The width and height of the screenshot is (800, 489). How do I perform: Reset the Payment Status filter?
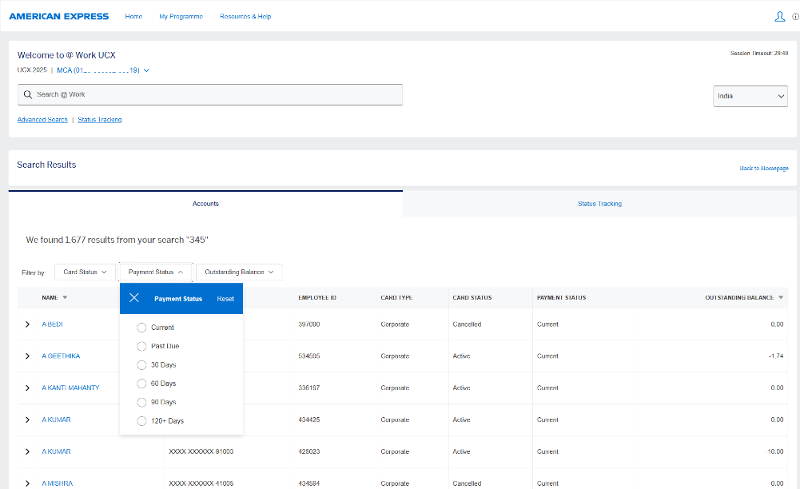[x=225, y=299]
